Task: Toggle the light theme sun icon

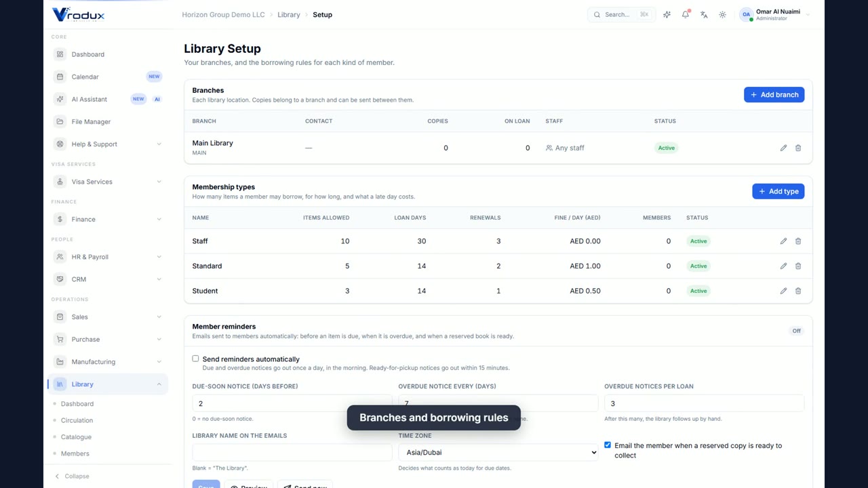Action: [722, 14]
